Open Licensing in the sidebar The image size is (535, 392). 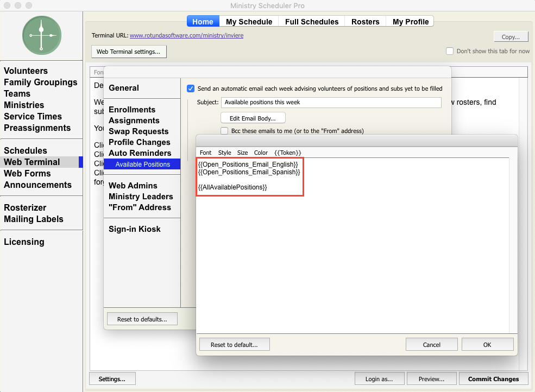pyautogui.click(x=24, y=242)
